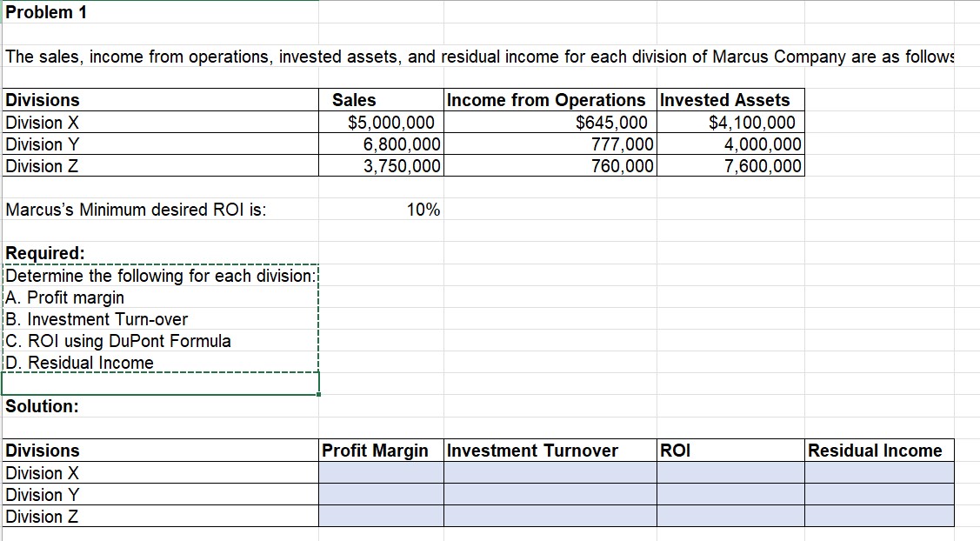Click Division Z Profit Margin answer cell
Viewport: 980px width, 541px height.
381,516
